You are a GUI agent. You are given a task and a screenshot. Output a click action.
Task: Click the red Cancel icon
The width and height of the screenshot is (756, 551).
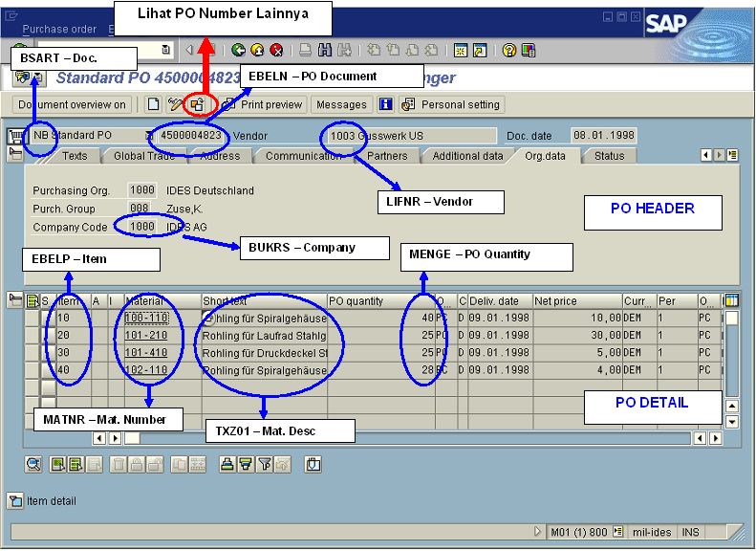point(276,51)
